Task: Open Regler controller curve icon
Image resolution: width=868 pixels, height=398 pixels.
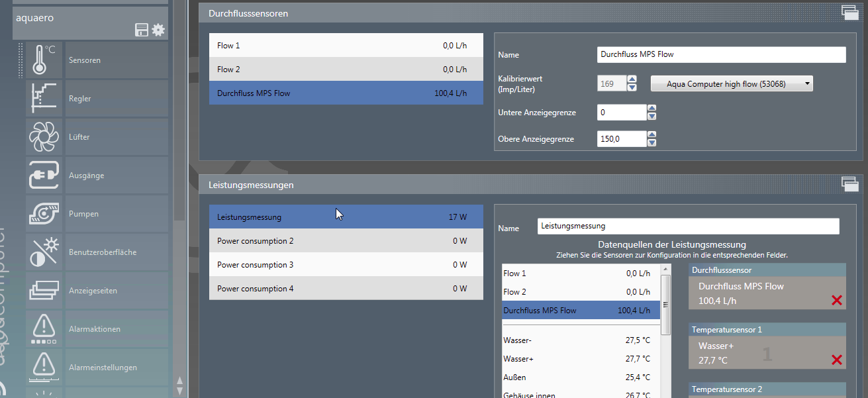Action: click(x=44, y=98)
